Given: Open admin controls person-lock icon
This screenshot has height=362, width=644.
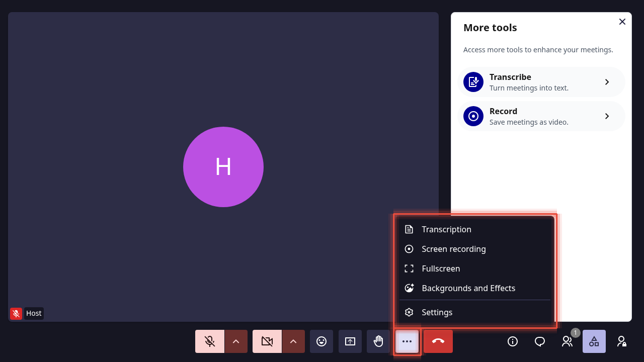Looking at the screenshot, I should [x=621, y=341].
